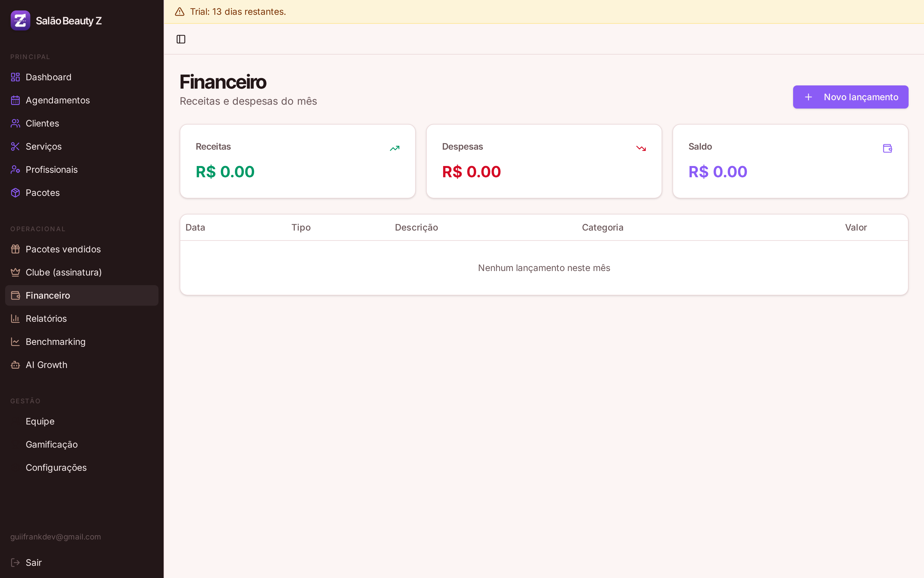Open AI Growth
The height and width of the screenshot is (578, 924).
[82, 365]
